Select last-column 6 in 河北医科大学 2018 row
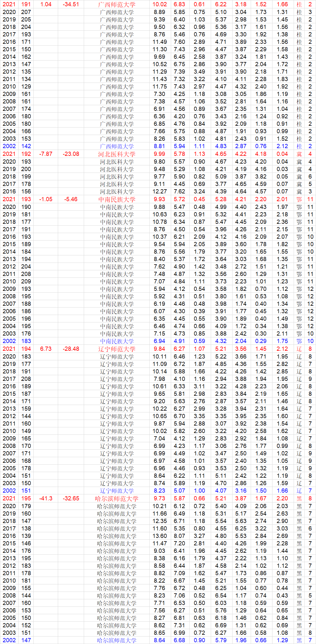 pos(310,177)
